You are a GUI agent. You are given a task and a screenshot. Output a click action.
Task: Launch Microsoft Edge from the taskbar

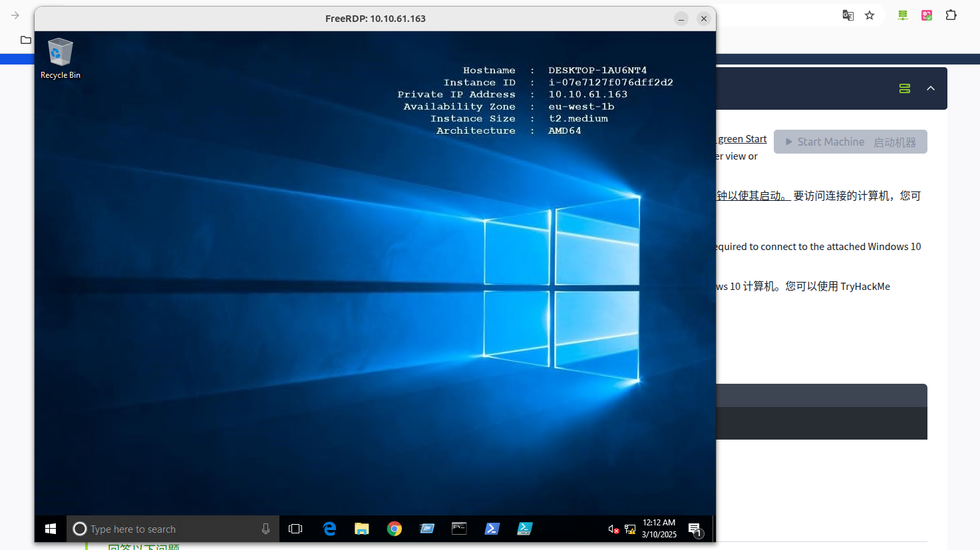tap(329, 529)
